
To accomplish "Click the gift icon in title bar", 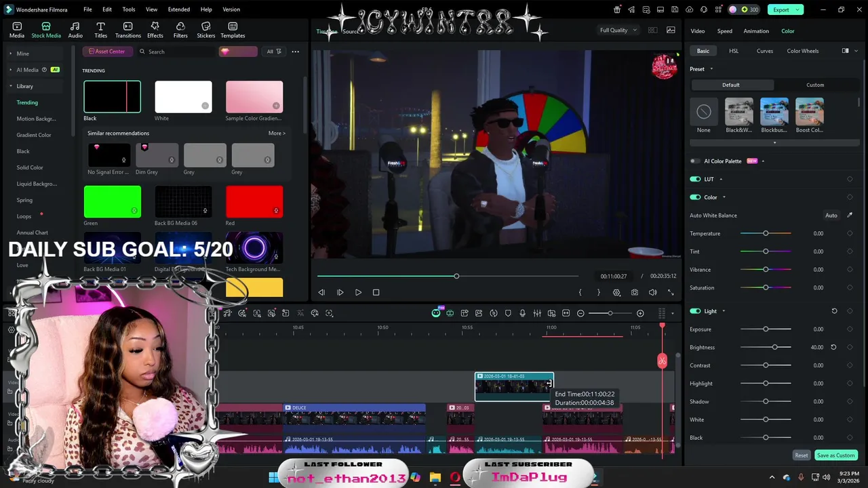I will pos(617,9).
